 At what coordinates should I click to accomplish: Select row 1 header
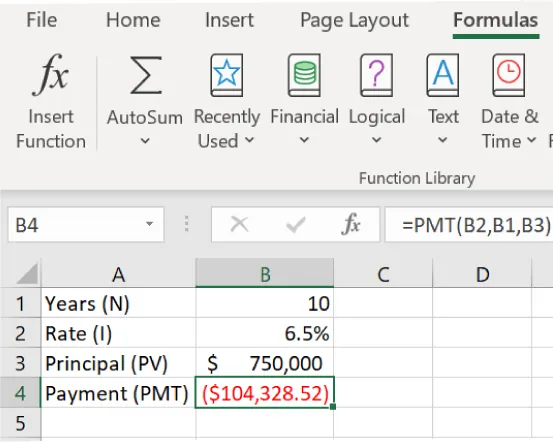(x=20, y=303)
